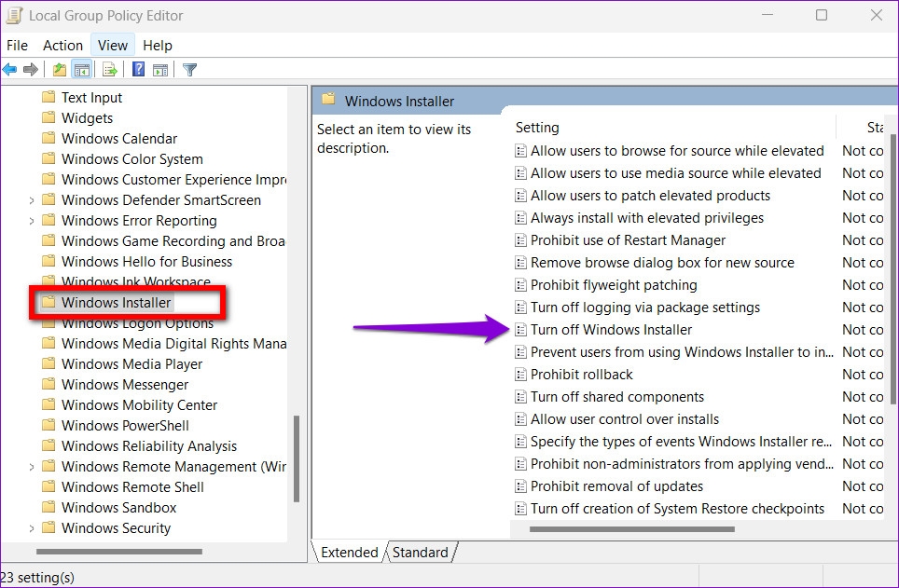The height and width of the screenshot is (588, 899).
Task: Click the policy icon for Turn off shared components
Action: (520, 397)
